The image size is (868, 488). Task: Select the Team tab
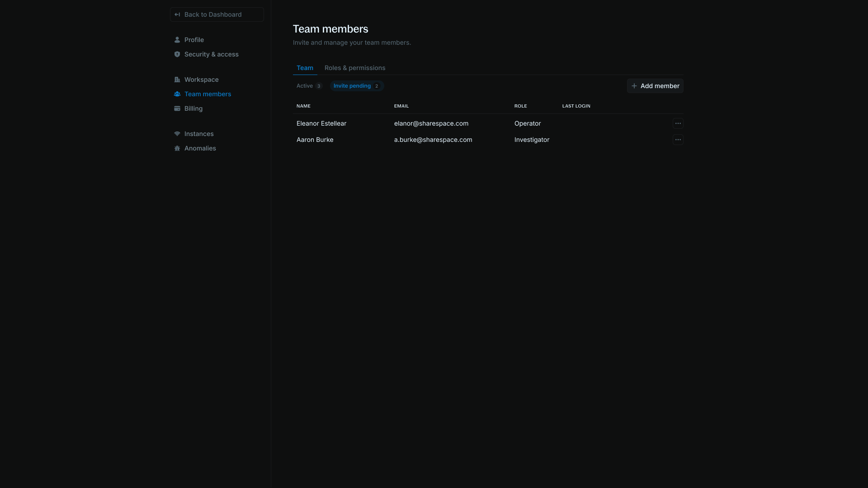coord(305,68)
